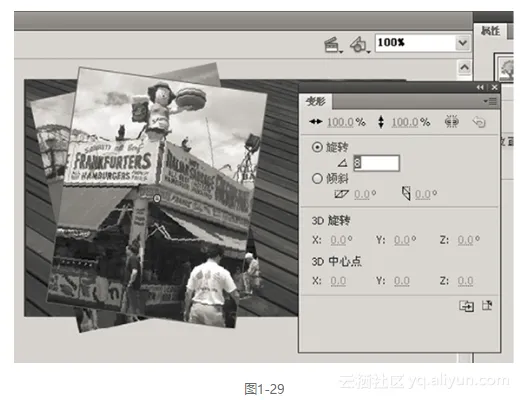Click the Edit Scene clapperboard icon
The height and width of the screenshot is (400, 520).
333,45
